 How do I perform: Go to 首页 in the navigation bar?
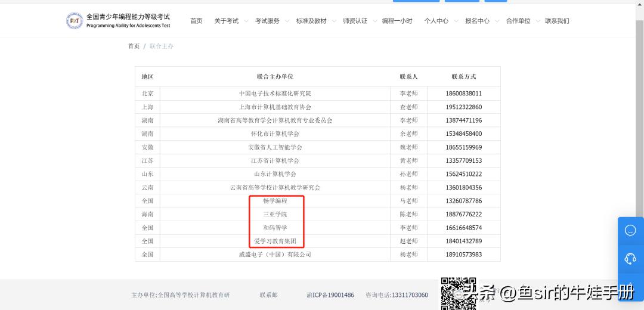coord(196,21)
